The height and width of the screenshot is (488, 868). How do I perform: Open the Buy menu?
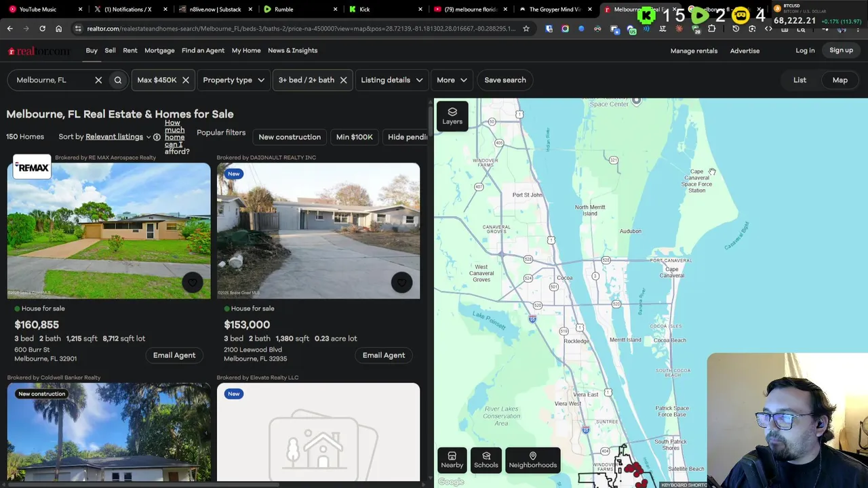[x=92, y=51]
